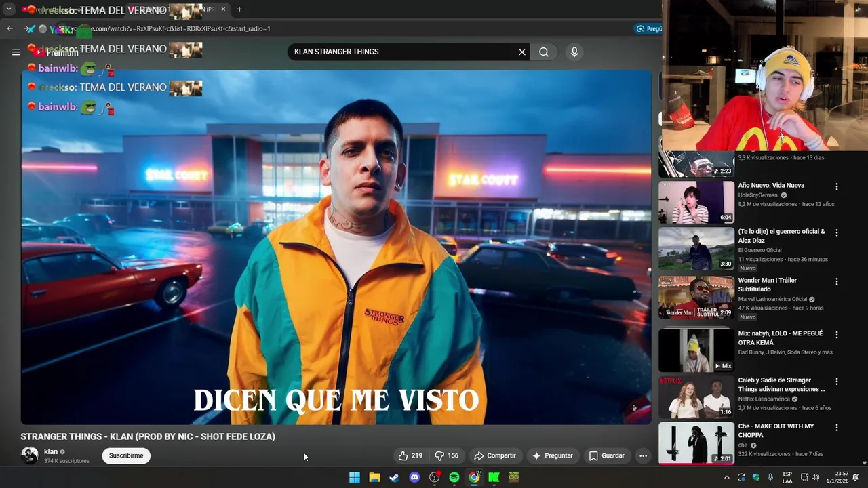Screen dimensions: 868x488
Task: Open the Mix: nabyh, LOLO - ME PEGUÉ thumbnail
Action: coord(696,350)
